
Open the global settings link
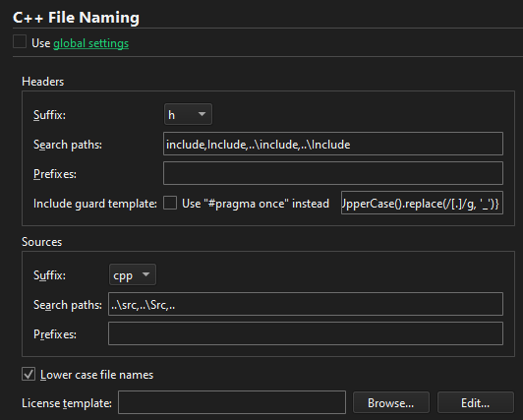tap(90, 43)
